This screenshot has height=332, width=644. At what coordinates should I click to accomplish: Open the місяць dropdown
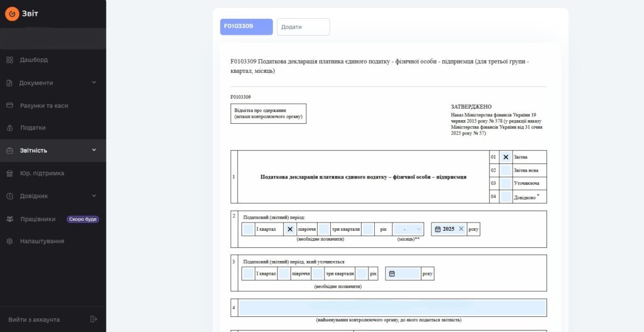click(408, 230)
